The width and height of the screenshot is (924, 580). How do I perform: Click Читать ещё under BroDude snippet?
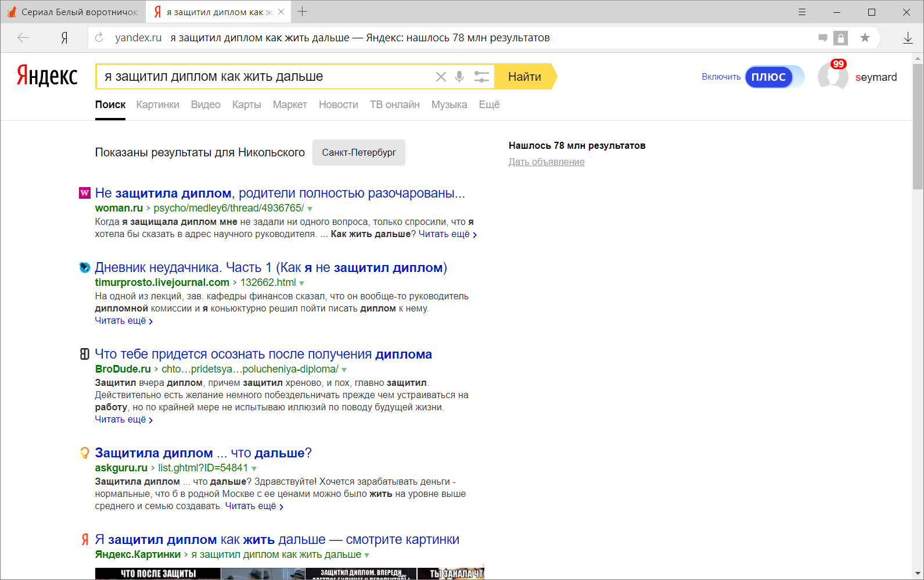(x=124, y=420)
